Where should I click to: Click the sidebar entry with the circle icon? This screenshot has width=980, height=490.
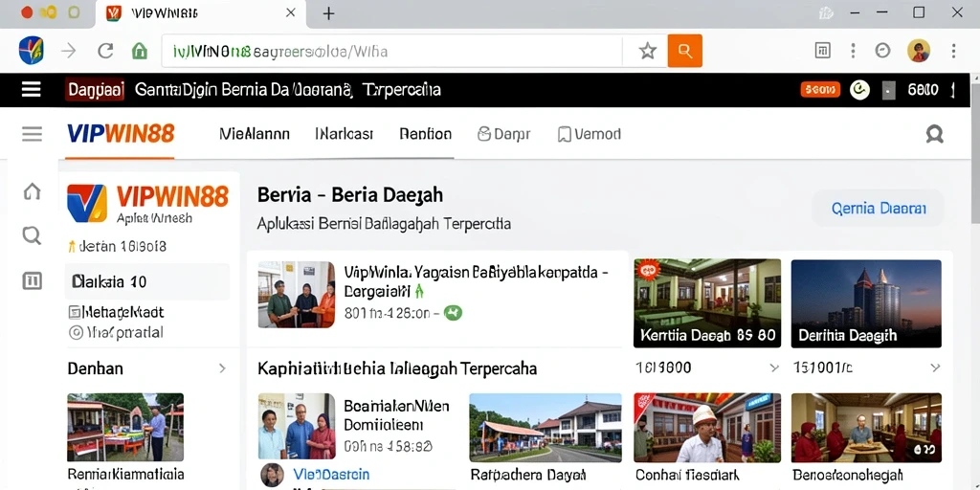116,332
